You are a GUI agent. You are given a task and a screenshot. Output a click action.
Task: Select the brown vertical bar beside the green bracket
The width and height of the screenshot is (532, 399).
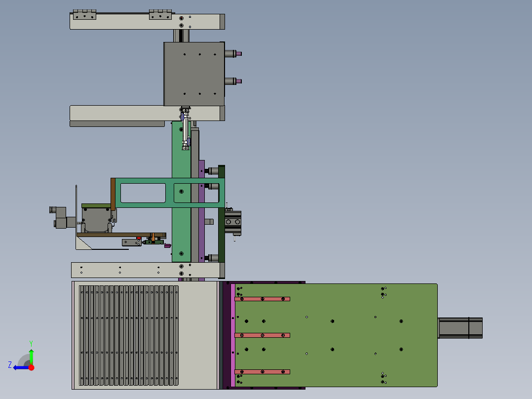click(x=113, y=194)
